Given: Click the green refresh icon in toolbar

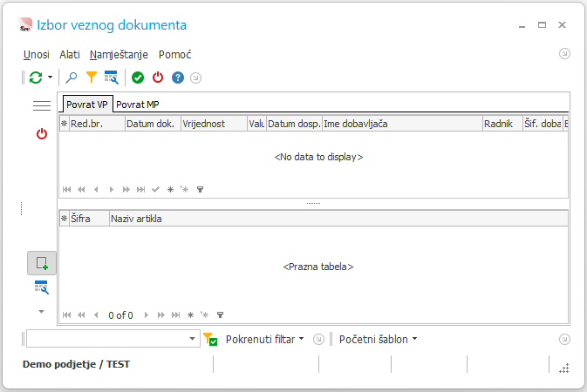Looking at the screenshot, I should pyautogui.click(x=36, y=78).
